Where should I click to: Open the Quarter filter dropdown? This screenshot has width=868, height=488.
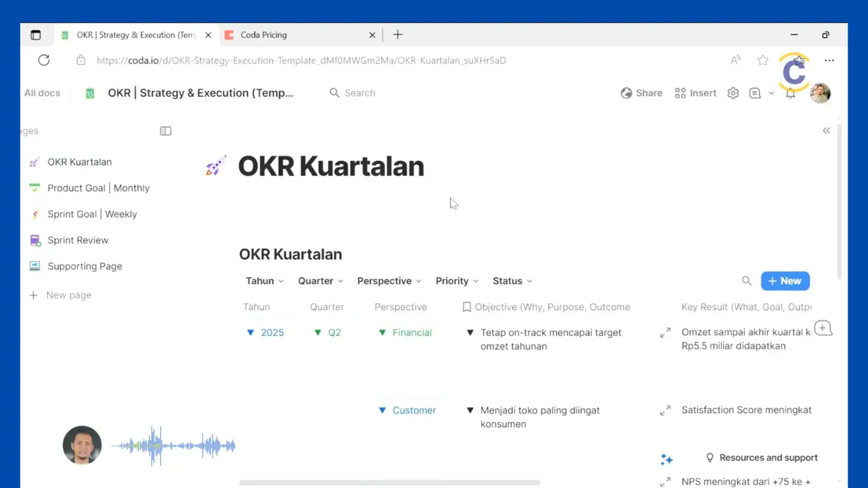click(320, 281)
